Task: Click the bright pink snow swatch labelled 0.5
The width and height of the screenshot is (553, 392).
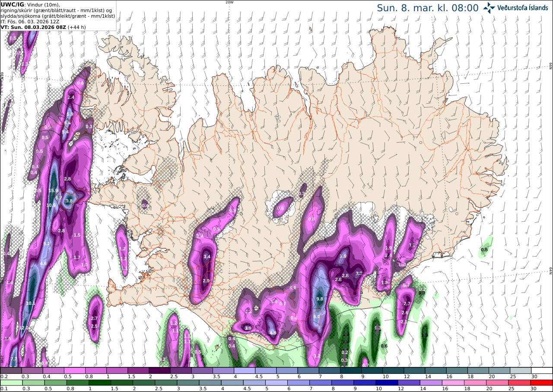Action: [74, 370]
